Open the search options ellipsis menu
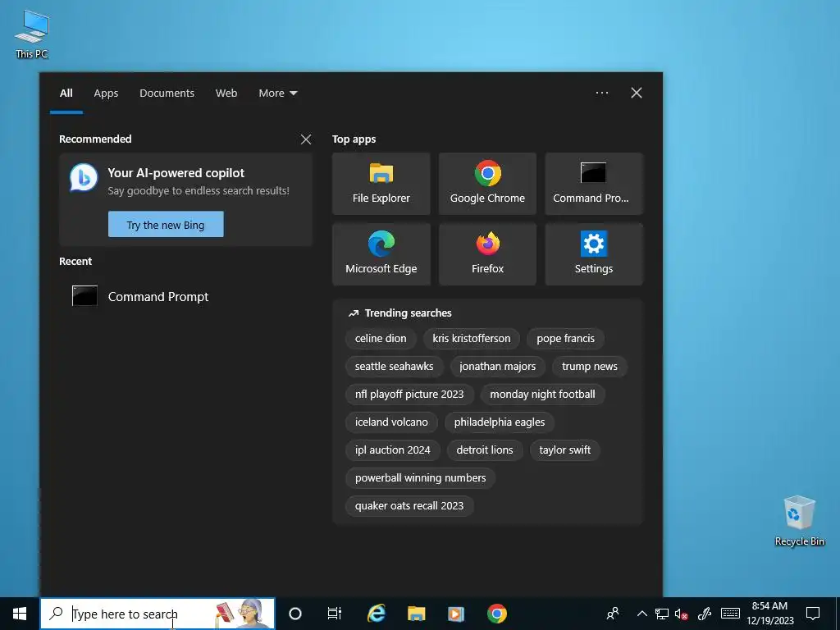 point(601,93)
